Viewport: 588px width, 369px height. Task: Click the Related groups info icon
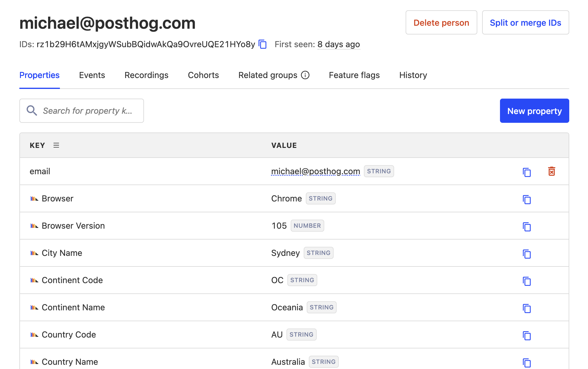(x=305, y=75)
